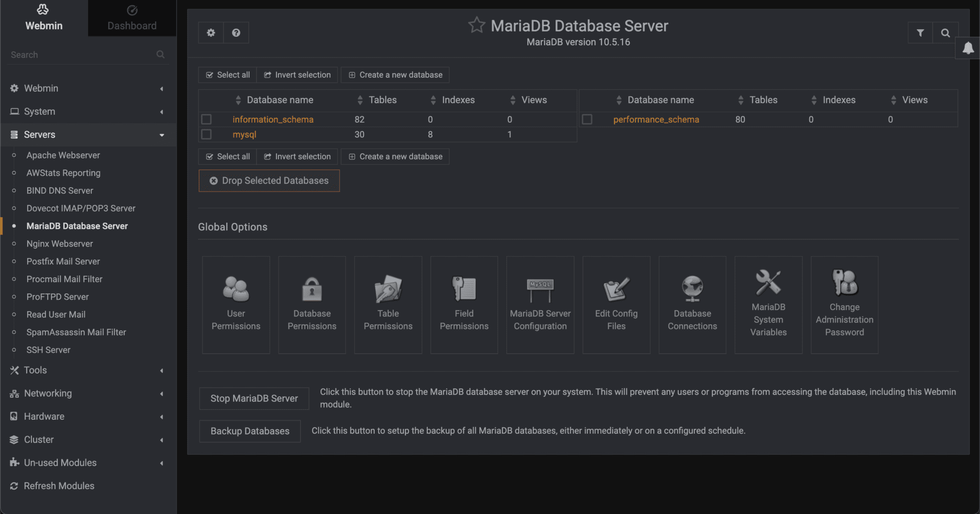This screenshot has height=514, width=980.
Task: Click Stop MariaDB Server button
Action: coord(254,398)
